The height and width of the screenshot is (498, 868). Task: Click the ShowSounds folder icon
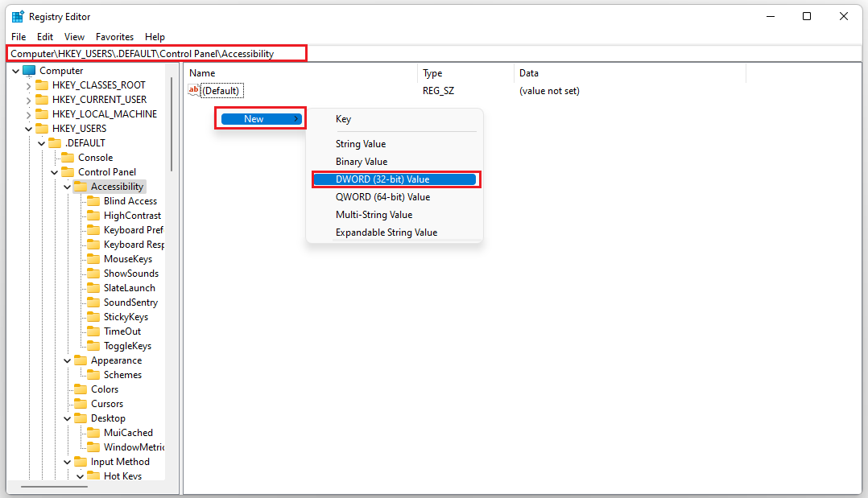point(93,274)
